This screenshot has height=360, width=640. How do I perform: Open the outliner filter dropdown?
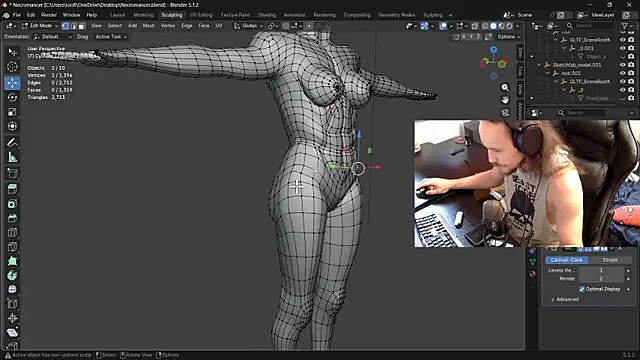(627, 26)
